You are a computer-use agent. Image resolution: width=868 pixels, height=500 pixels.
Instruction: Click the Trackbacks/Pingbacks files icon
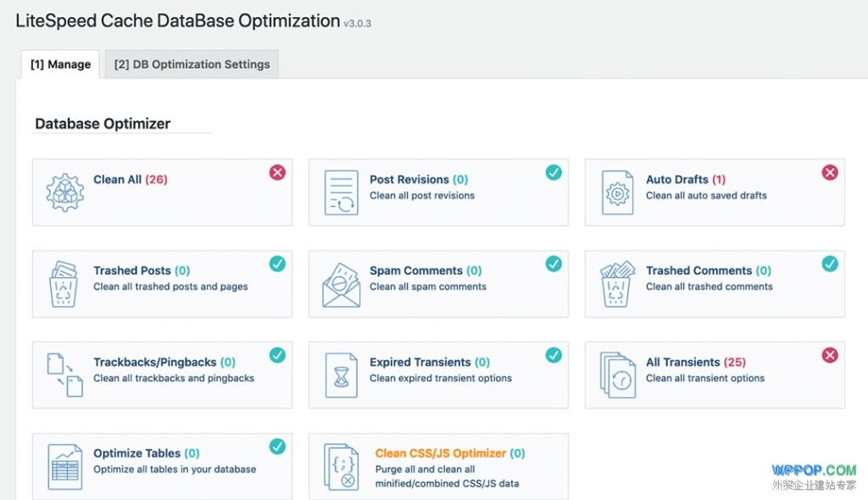point(64,375)
